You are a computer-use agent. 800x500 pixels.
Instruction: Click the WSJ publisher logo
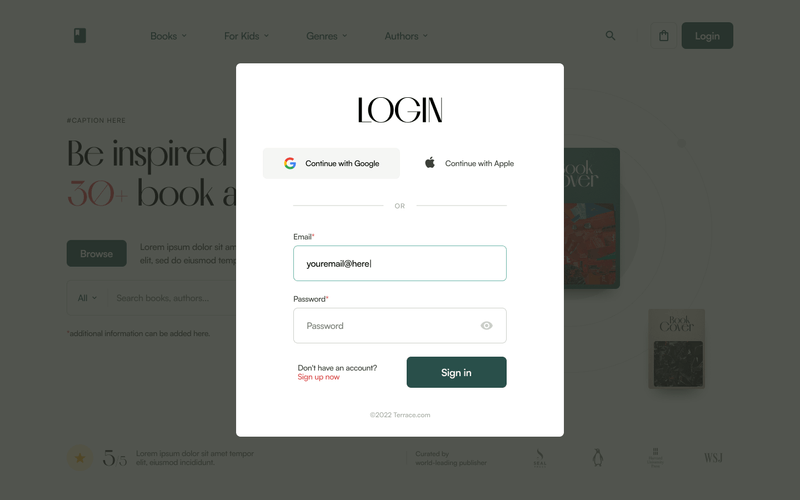(713, 458)
